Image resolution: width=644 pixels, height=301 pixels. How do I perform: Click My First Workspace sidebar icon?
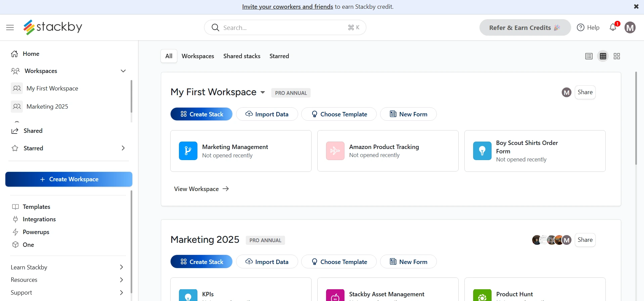[x=17, y=88]
